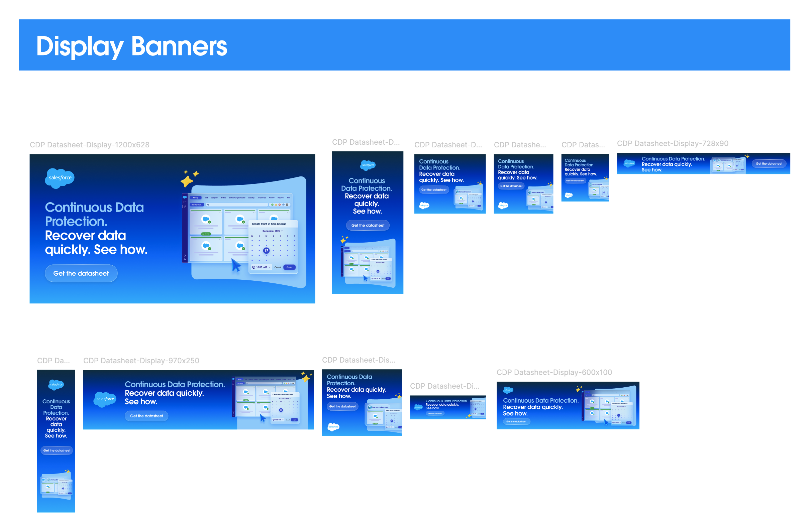Screen dimensions: 806x532
Task: Click the Salesforce logo in the "CDP Da..." skyscraper banner
Action: coord(56,384)
